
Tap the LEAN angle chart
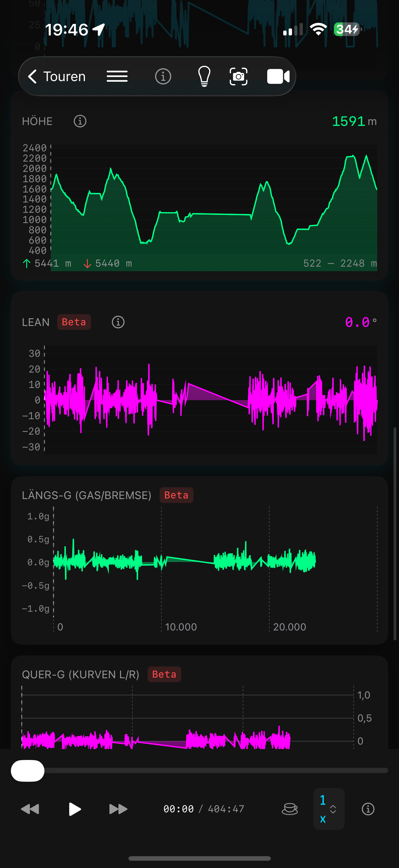click(x=211, y=400)
